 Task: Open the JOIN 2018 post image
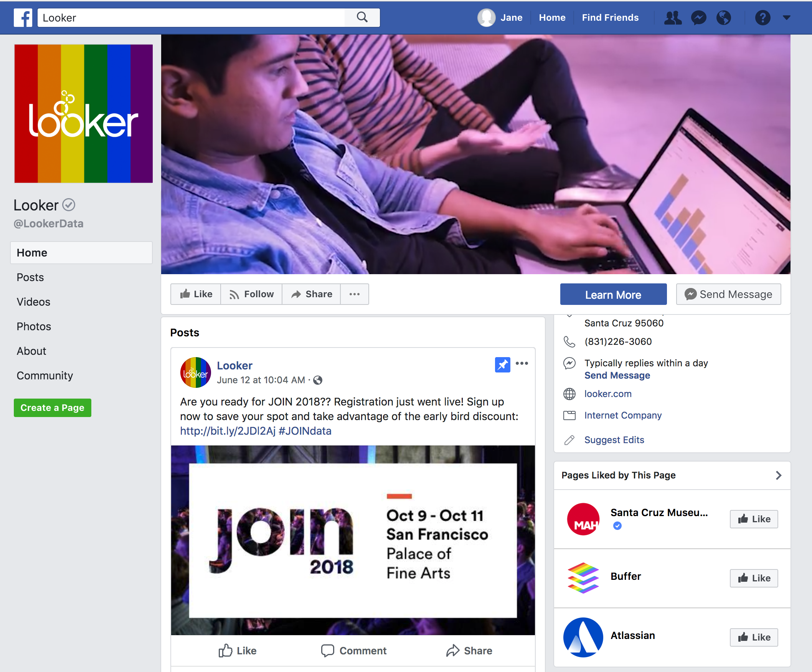pos(353,540)
